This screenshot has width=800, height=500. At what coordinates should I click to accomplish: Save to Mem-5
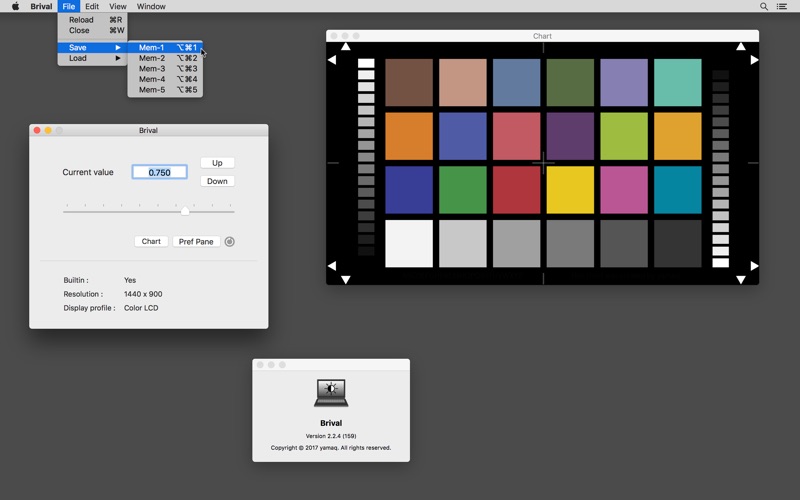(x=165, y=90)
